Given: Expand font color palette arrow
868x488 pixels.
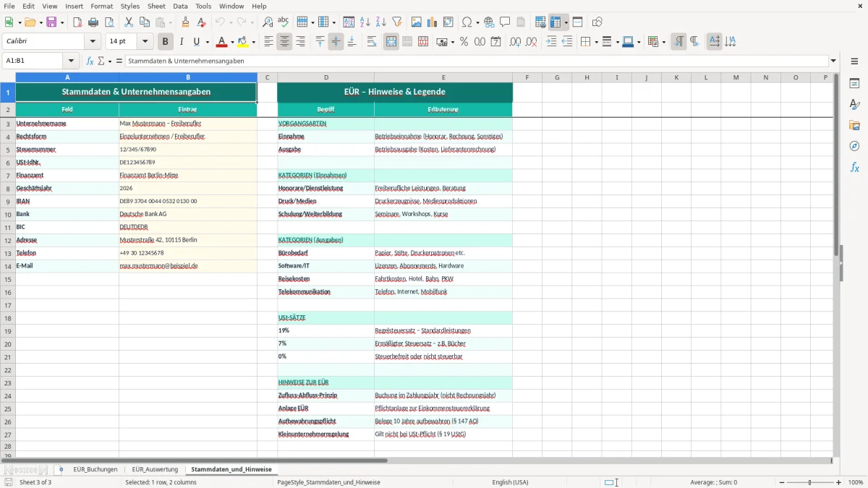Looking at the screenshot, I should [x=232, y=42].
